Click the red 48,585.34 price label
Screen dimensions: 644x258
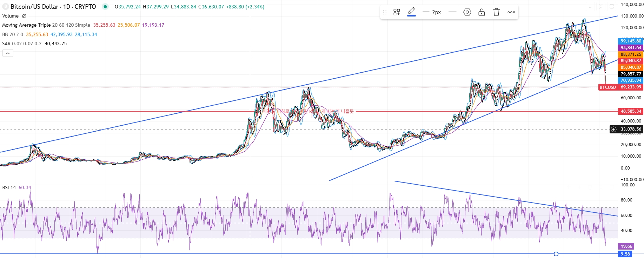click(630, 111)
